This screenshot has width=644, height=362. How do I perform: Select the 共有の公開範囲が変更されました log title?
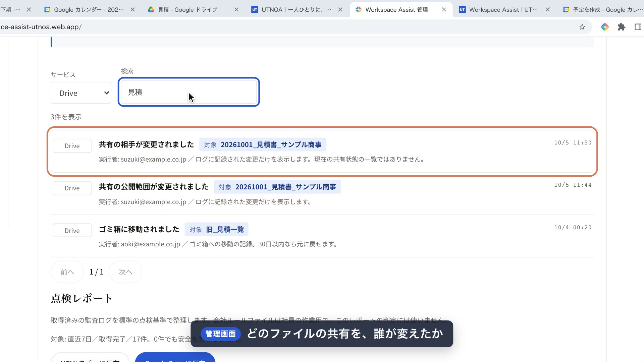[154, 187]
